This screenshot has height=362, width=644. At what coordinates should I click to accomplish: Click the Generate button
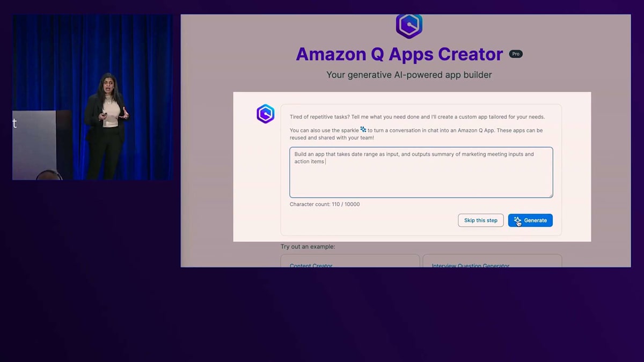pos(530,220)
